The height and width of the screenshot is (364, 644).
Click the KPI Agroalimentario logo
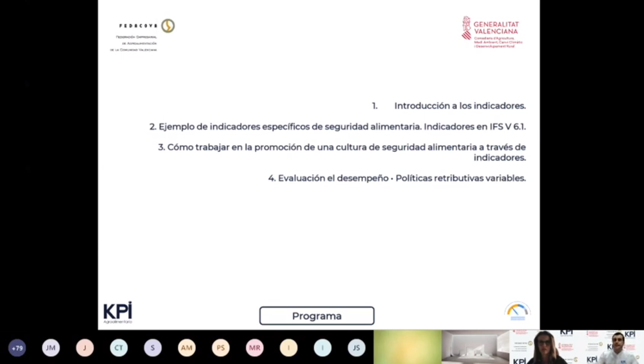118,312
